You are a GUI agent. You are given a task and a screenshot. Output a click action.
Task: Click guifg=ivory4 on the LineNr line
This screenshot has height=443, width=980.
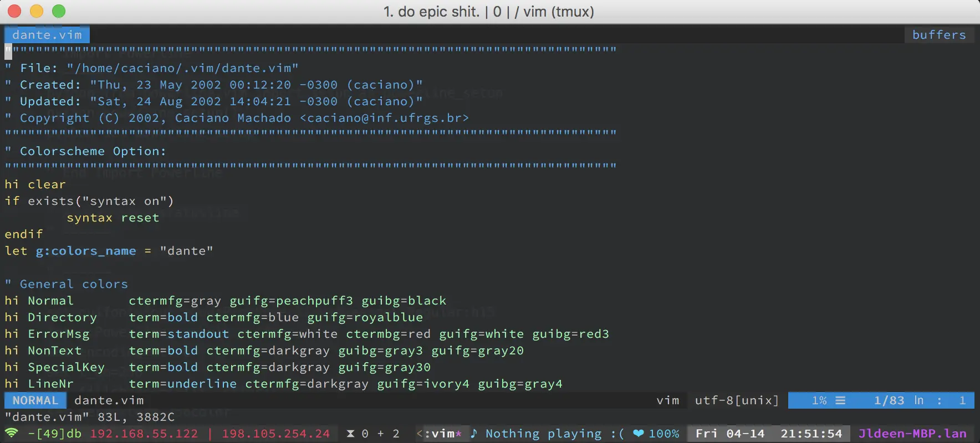(423, 384)
